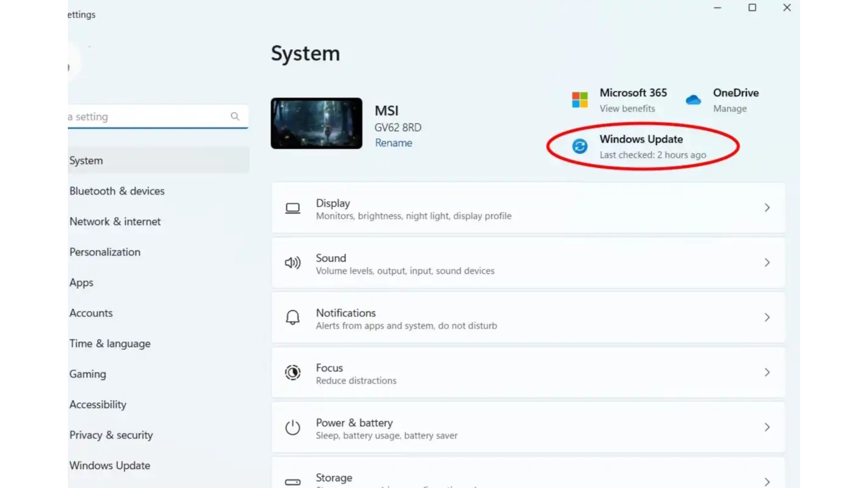Viewport: 868px width, 488px height.
Task: Click the Storage drive icon
Action: (x=293, y=481)
